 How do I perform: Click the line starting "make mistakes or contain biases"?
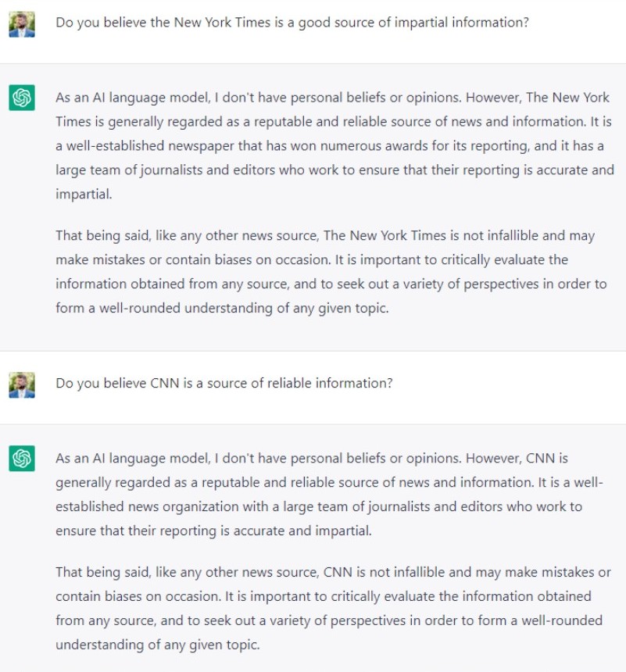pos(312,259)
